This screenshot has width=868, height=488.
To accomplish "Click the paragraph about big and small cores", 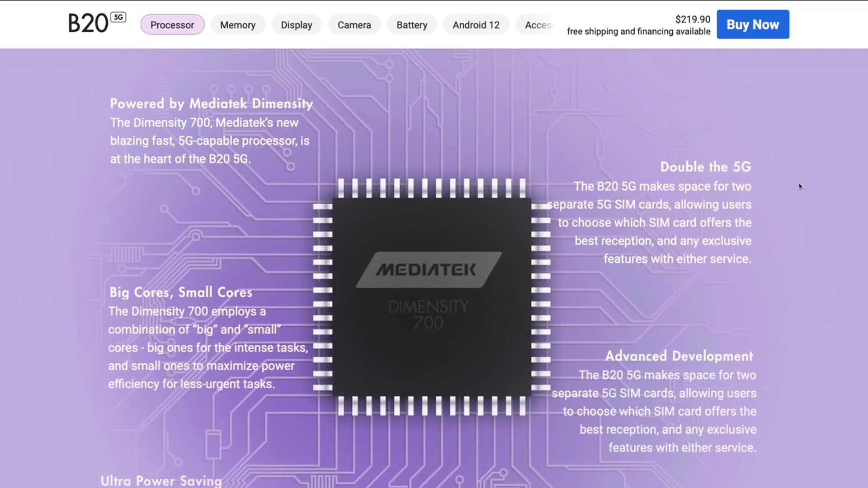I will coord(208,347).
